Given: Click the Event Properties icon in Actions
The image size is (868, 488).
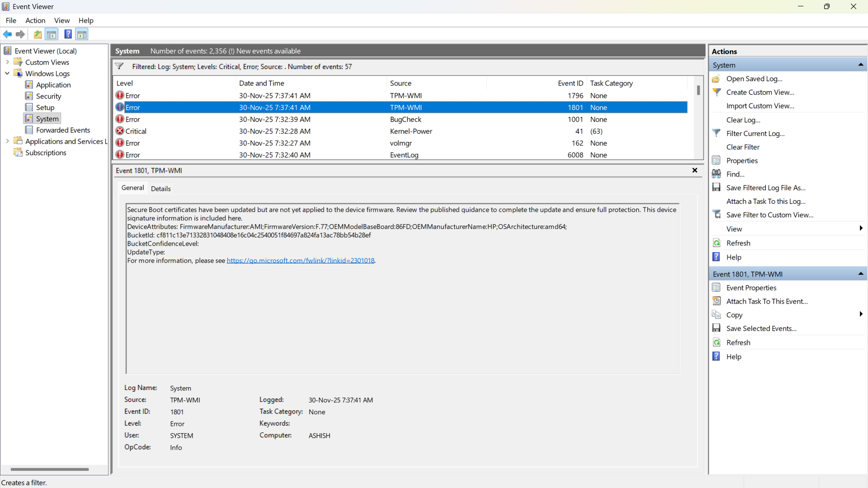Looking at the screenshot, I should click(x=717, y=288).
